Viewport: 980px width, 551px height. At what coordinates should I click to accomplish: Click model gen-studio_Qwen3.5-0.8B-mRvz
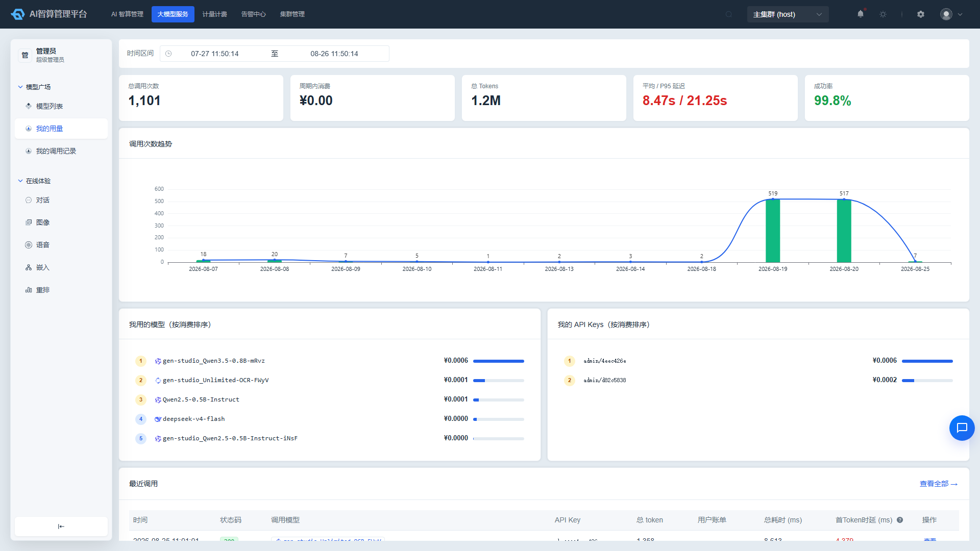(214, 361)
